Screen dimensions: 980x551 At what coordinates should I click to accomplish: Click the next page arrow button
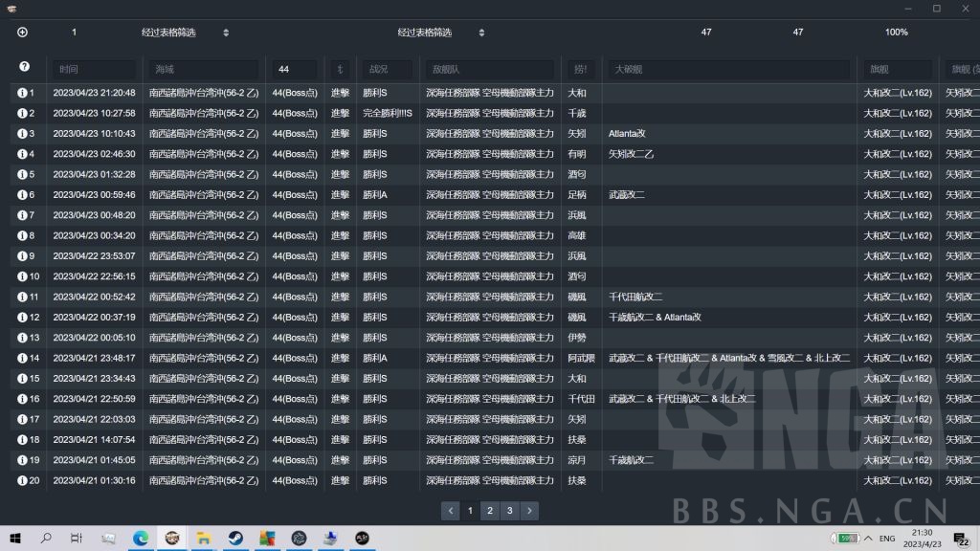[530, 511]
